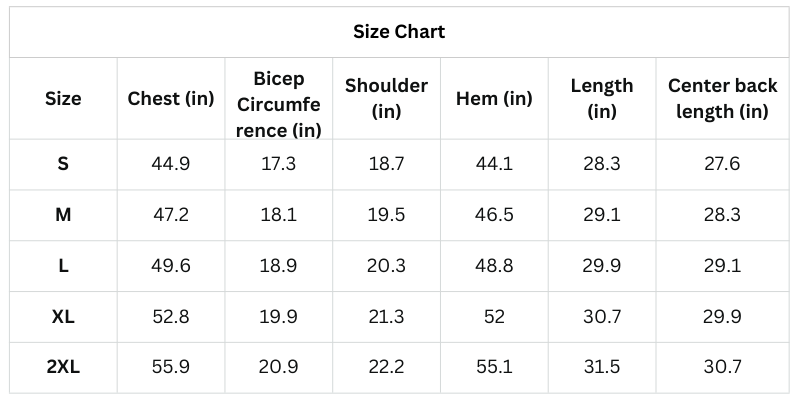Click the Length (in) column header

[601, 98]
